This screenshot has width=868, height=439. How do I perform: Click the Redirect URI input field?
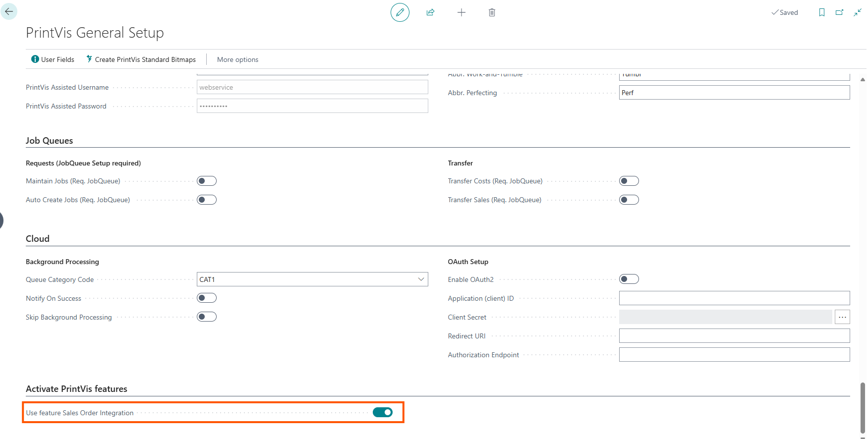(x=734, y=336)
